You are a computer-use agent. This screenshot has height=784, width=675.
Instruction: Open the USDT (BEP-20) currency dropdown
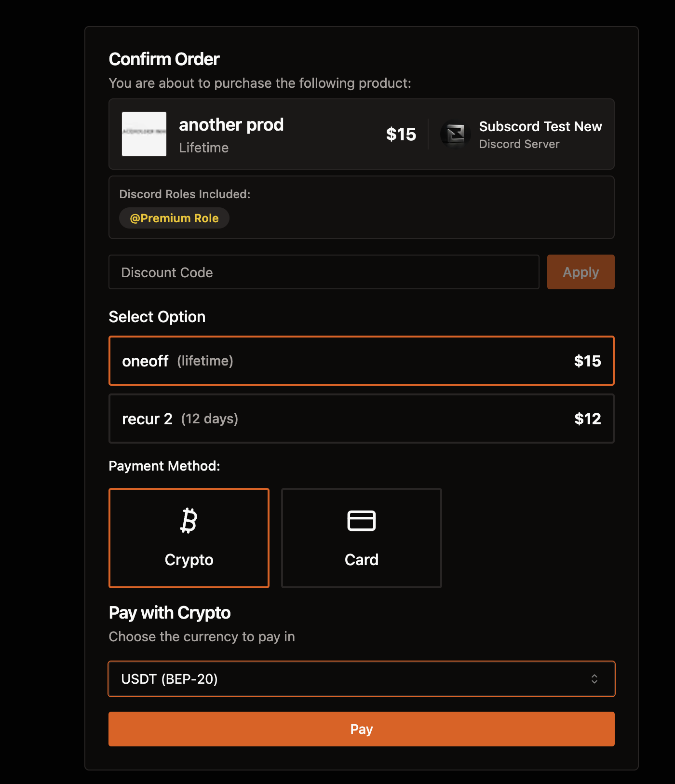click(362, 679)
